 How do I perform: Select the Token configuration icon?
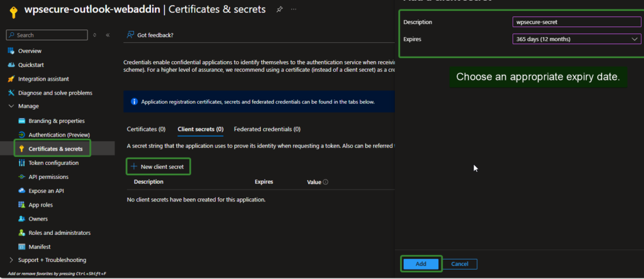click(x=21, y=162)
